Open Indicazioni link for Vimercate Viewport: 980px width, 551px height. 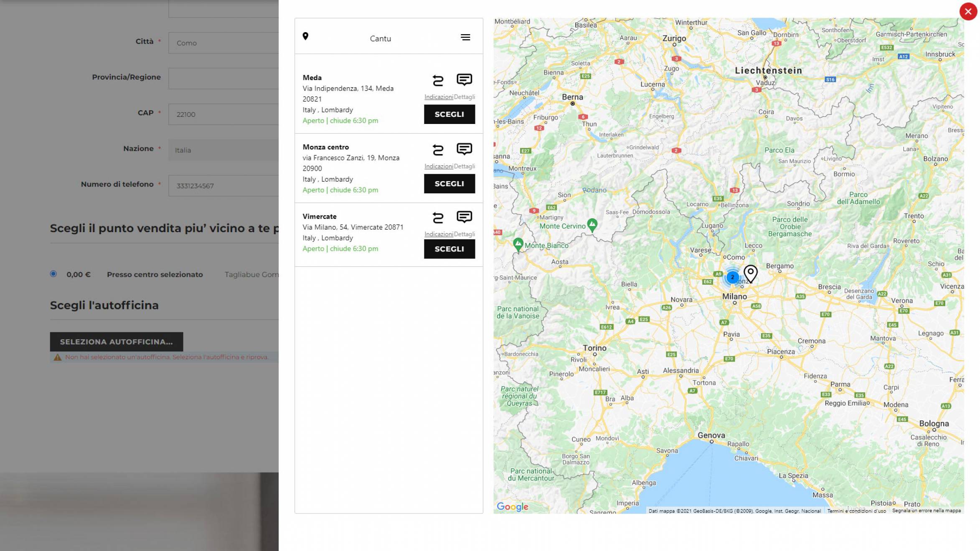point(439,234)
